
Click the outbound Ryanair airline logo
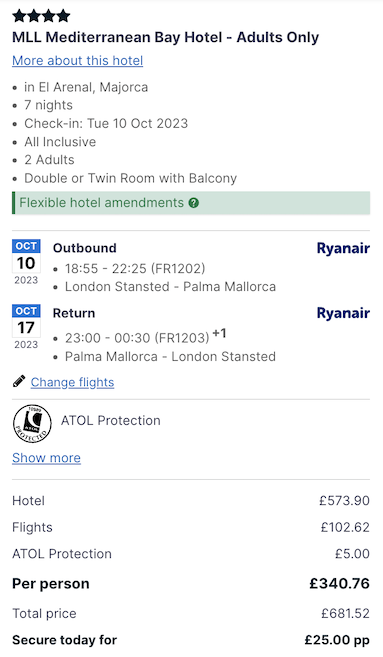[x=343, y=248]
